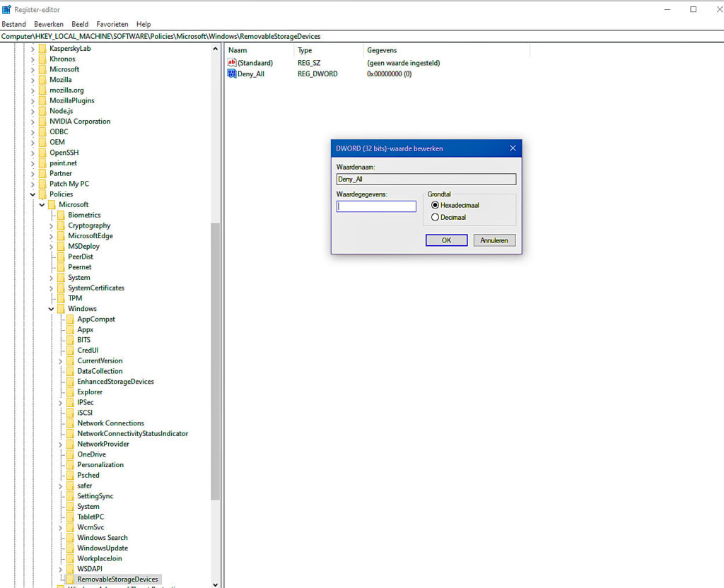Screen dimensions: 724x588
Task: Open the Favorieten menu
Action: 112,24
